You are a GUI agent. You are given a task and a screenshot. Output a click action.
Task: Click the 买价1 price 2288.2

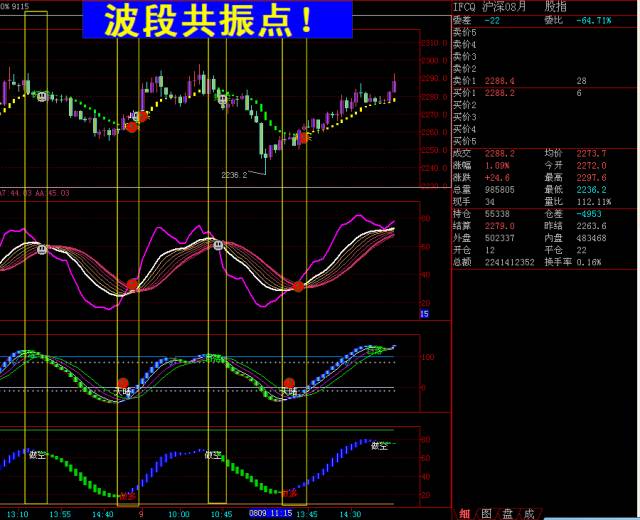(x=500, y=93)
